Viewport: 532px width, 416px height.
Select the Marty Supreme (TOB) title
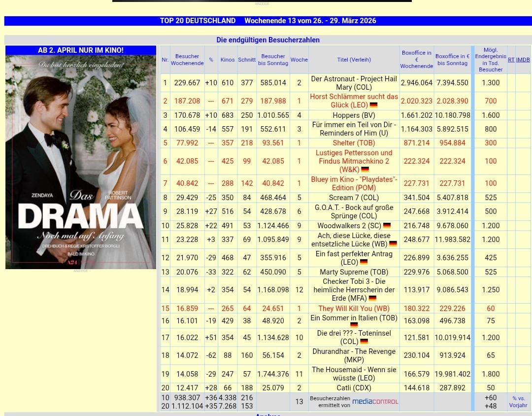click(x=354, y=272)
